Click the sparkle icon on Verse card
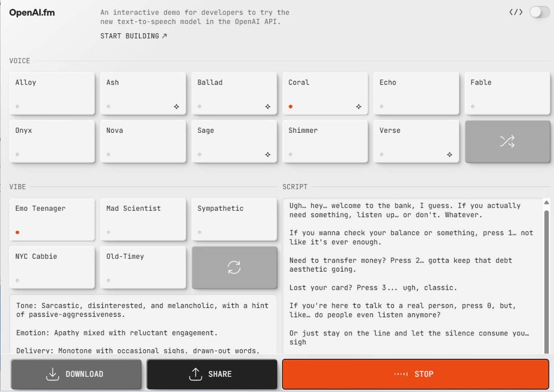554x392 pixels. 450,154
